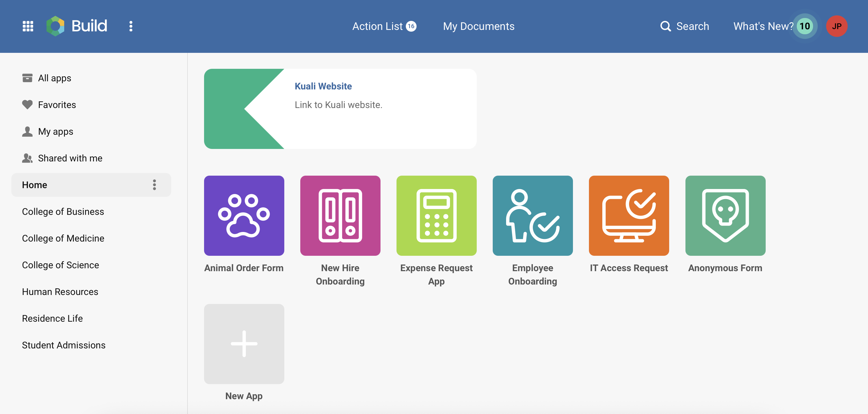Screen dimensions: 868x414
Task: Open the IT Access Request app
Action: pyautogui.click(x=629, y=215)
